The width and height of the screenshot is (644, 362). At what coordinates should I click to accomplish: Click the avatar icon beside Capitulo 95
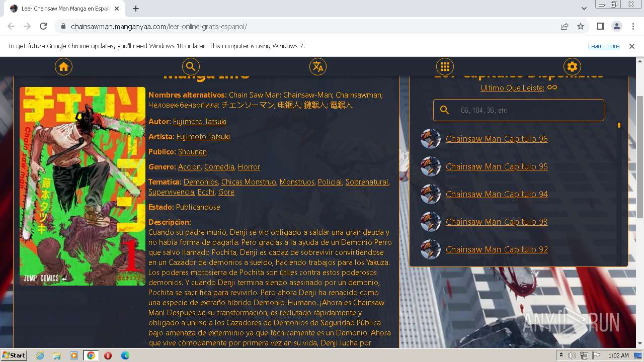coord(431,166)
